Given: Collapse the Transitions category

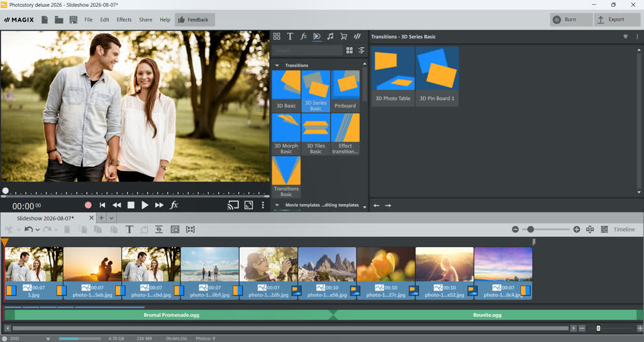Looking at the screenshot, I should [277, 65].
